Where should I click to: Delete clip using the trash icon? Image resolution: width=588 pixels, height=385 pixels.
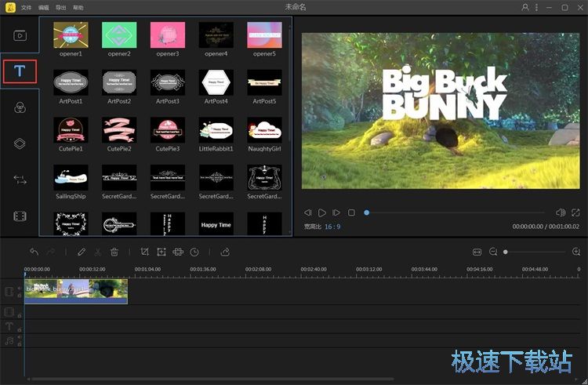114,252
